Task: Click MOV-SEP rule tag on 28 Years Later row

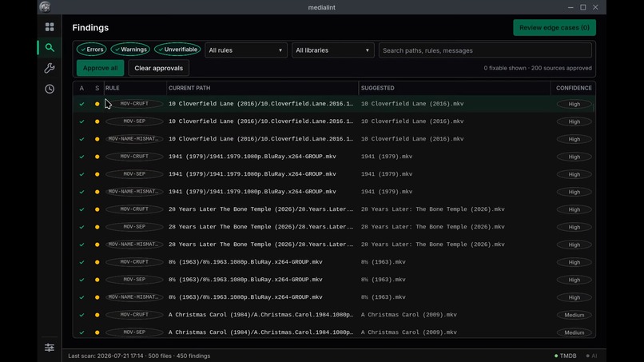Action: 134,227
